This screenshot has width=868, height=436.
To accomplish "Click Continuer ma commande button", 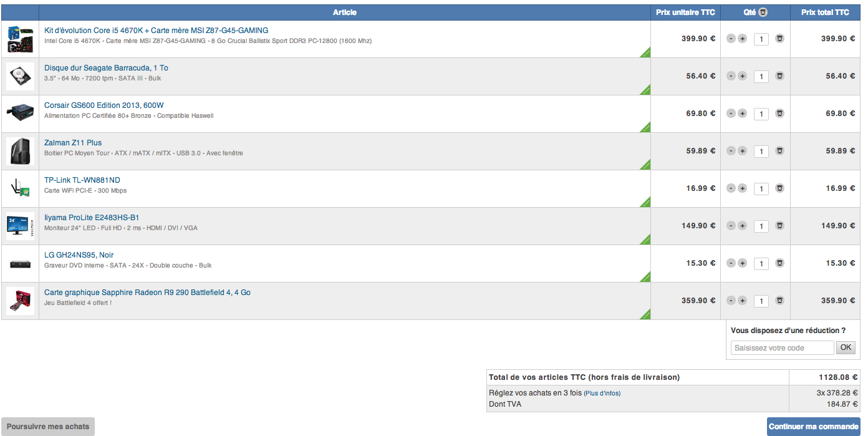I will tap(813, 427).
